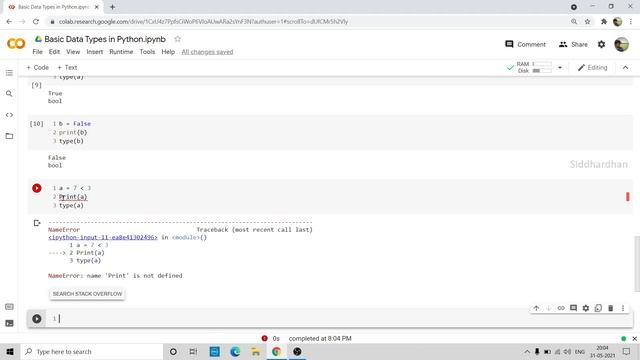Reload the browser page

(36, 22)
